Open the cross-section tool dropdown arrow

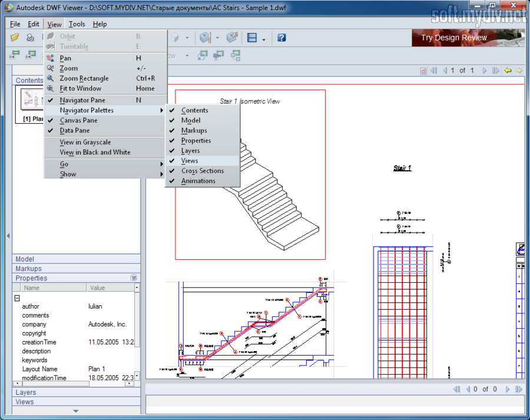(x=217, y=38)
